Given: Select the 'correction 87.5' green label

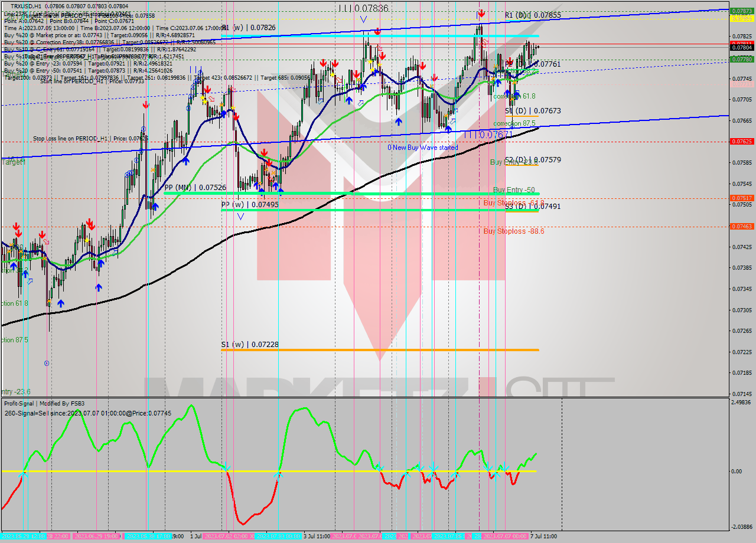Looking at the screenshot, I should 514,124.
